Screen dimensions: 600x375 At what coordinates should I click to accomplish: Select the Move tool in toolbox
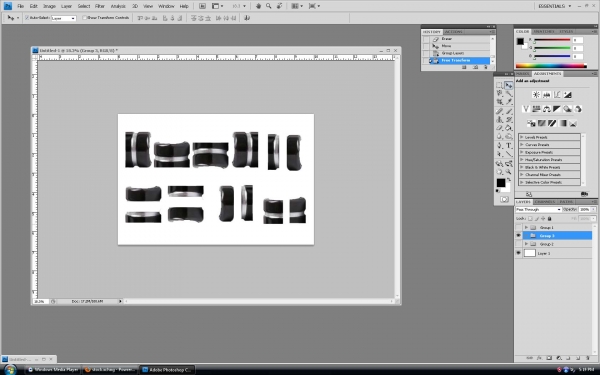point(509,85)
